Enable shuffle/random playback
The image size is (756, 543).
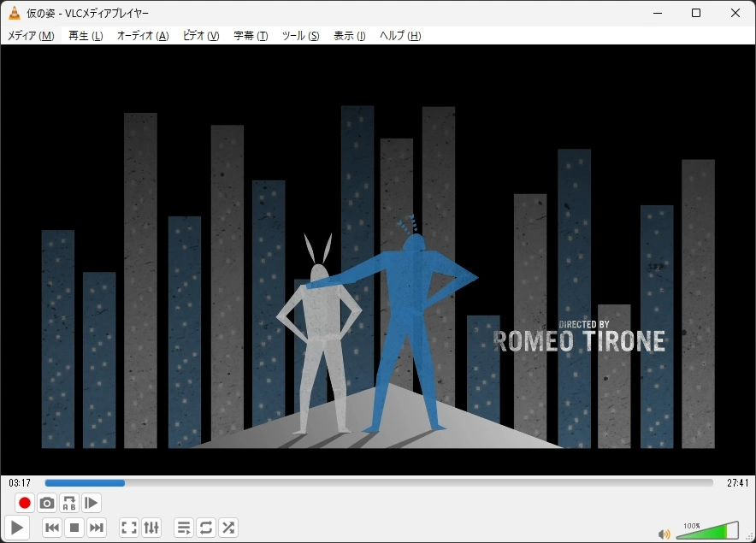coord(228,528)
